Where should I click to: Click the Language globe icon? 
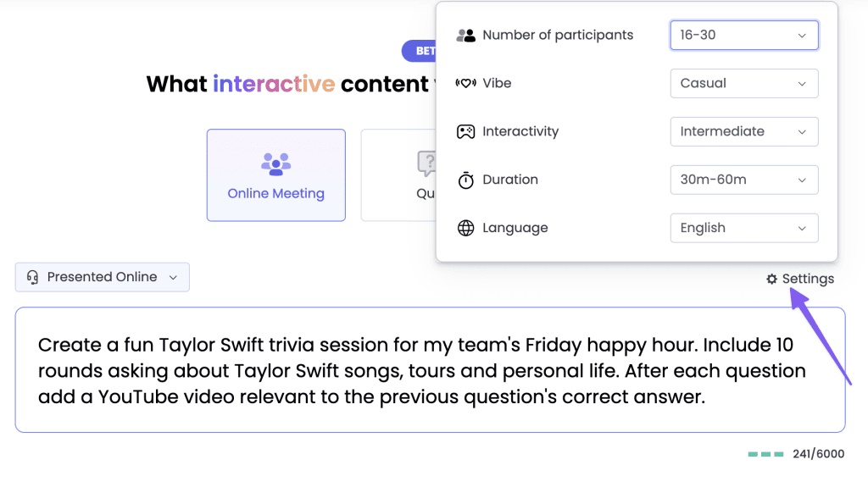(x=465, y=228)
